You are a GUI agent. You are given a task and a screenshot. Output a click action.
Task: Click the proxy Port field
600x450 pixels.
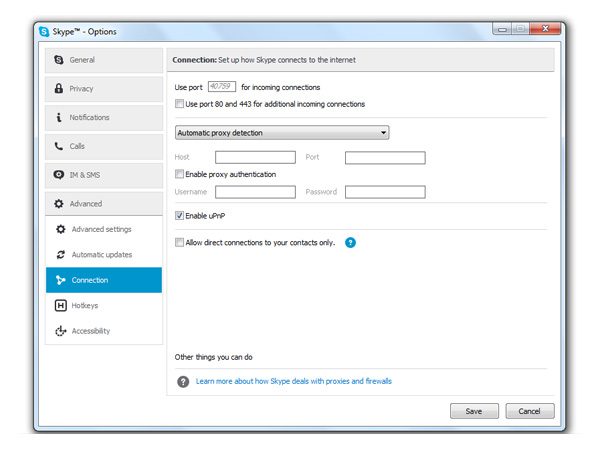pos(385,157)
